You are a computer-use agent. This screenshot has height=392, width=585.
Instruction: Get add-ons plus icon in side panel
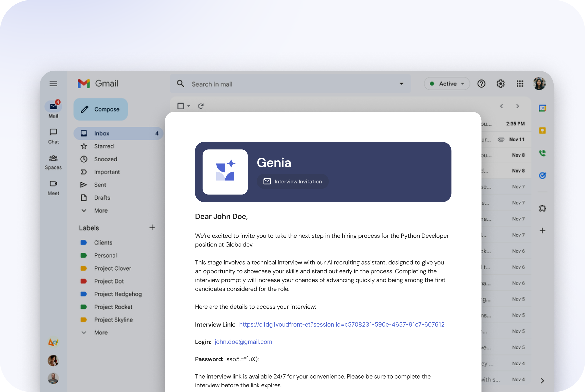click(542, 231)
